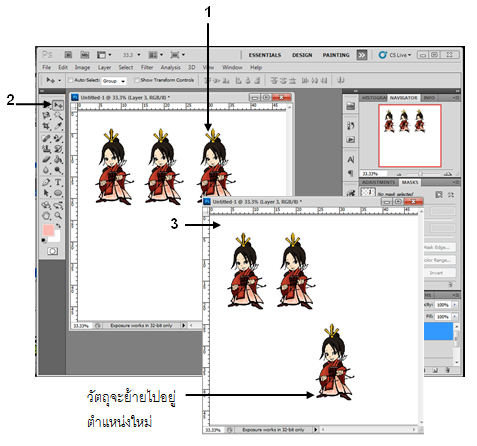477x446 pixels.
Task: Launch Mini Bridge from application bar
Action: (x=85, y=55)
